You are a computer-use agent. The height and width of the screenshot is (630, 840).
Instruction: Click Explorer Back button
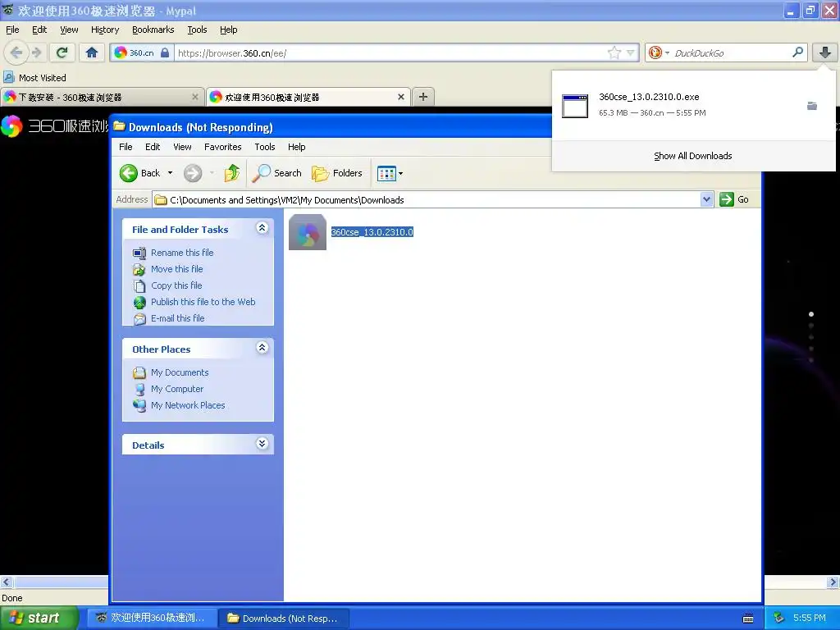[x=140, y=173]
